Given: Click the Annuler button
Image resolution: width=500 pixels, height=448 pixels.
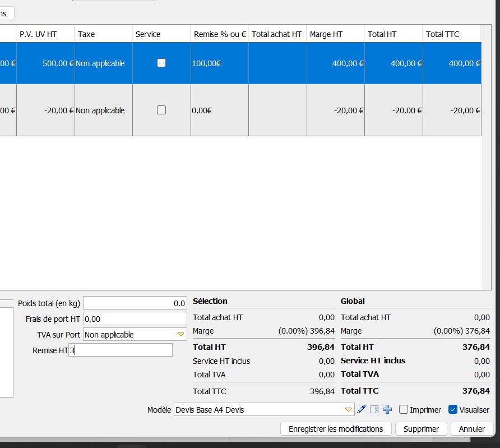Looking at the screenshot, I should [472, 429].
